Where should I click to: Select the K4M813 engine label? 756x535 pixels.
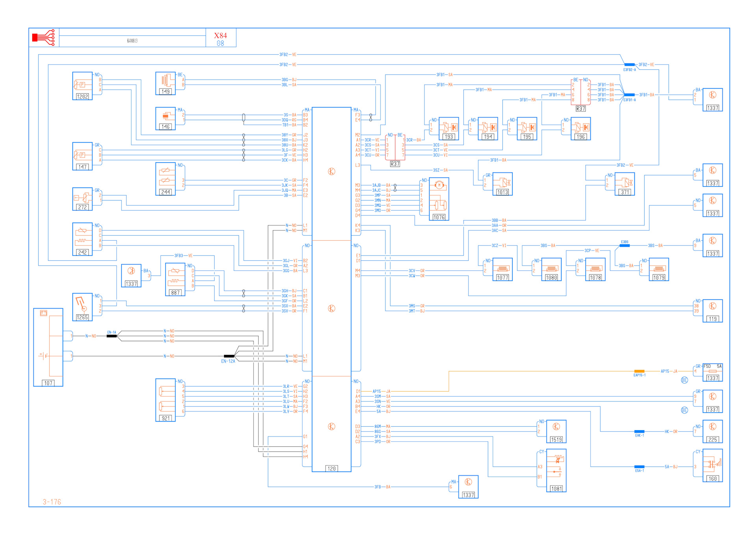pos(132,41)
